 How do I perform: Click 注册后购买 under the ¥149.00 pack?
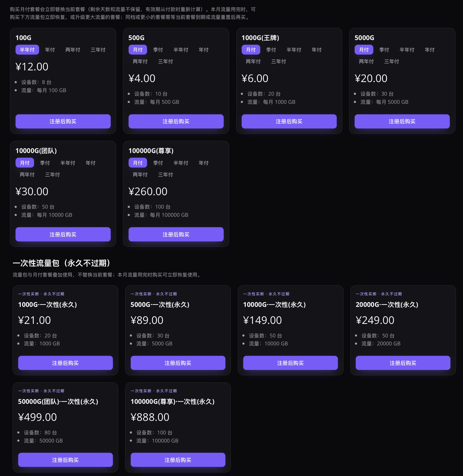point(290,363)
